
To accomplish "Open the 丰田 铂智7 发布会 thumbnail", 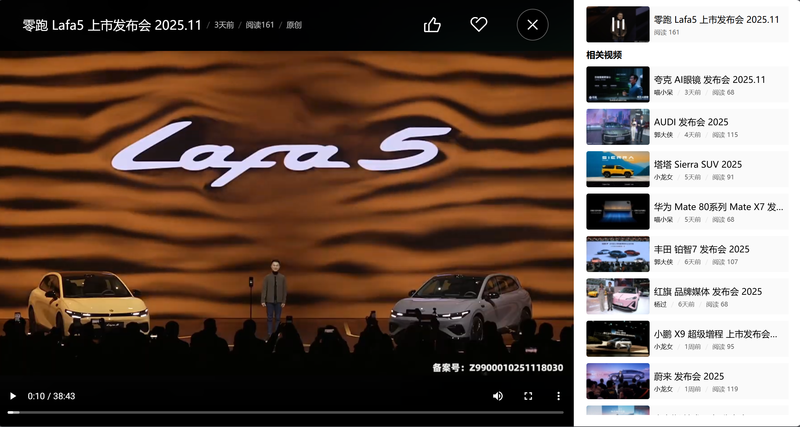I will point(618,254).
